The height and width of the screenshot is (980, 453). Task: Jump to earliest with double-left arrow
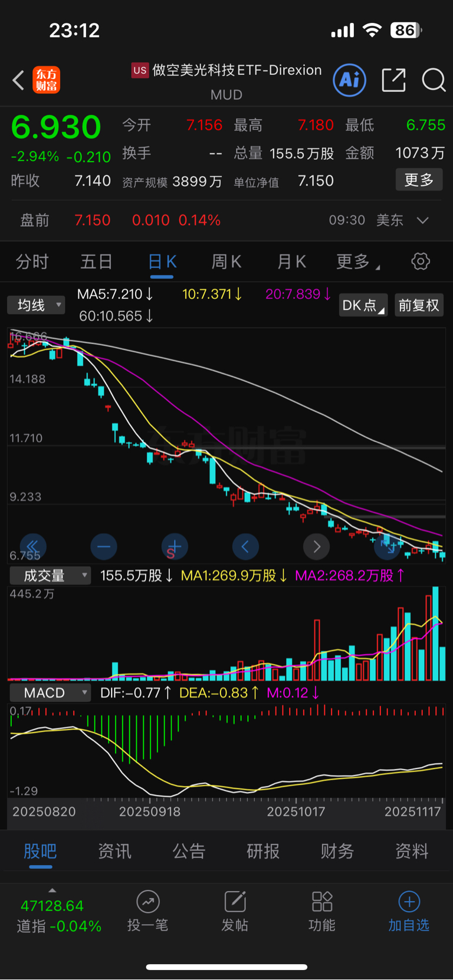click(33, 547)
